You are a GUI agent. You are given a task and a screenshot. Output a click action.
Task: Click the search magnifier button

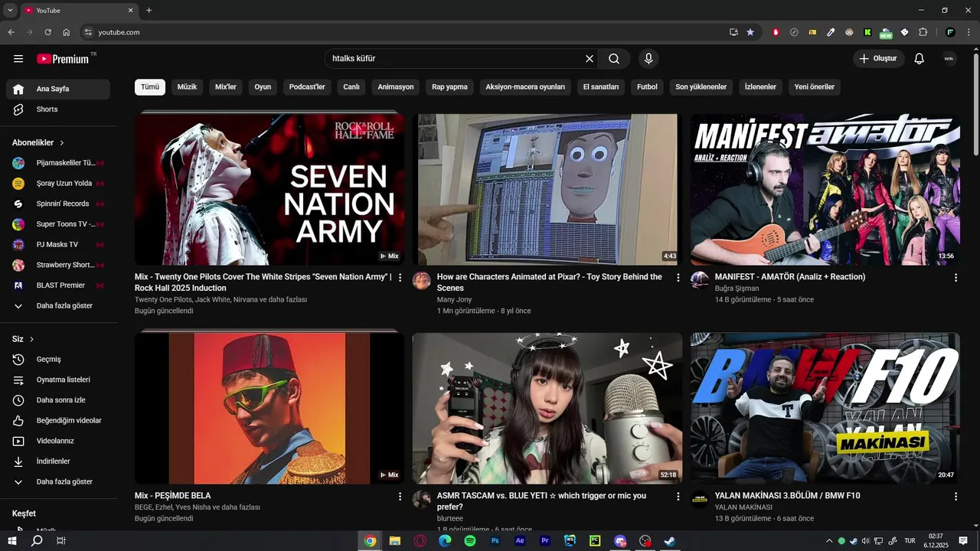(614, 59)
